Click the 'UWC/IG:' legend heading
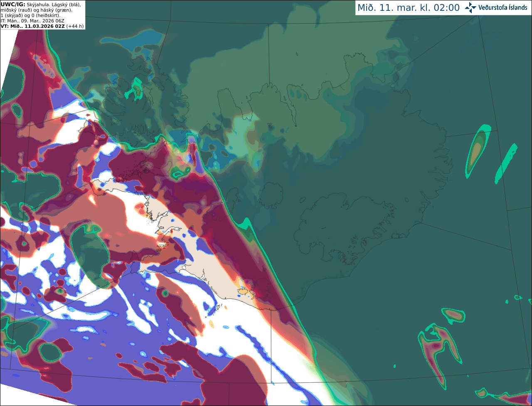This screenshot has height=406, width=532. point(13,4)
